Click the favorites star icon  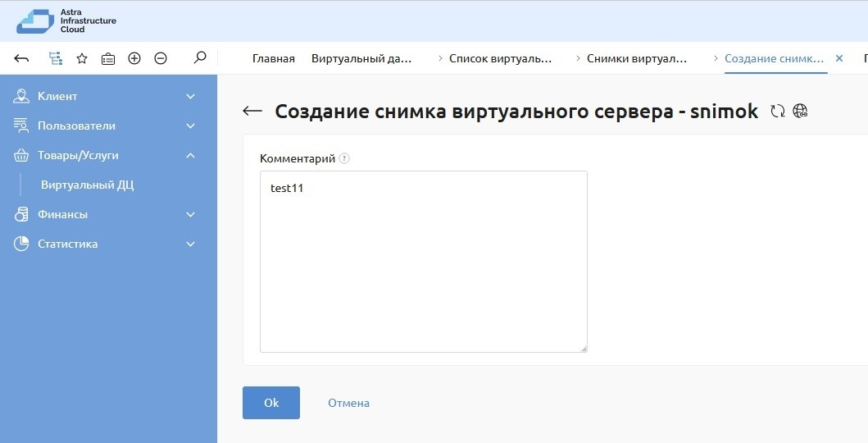click(x=82, y=58)
